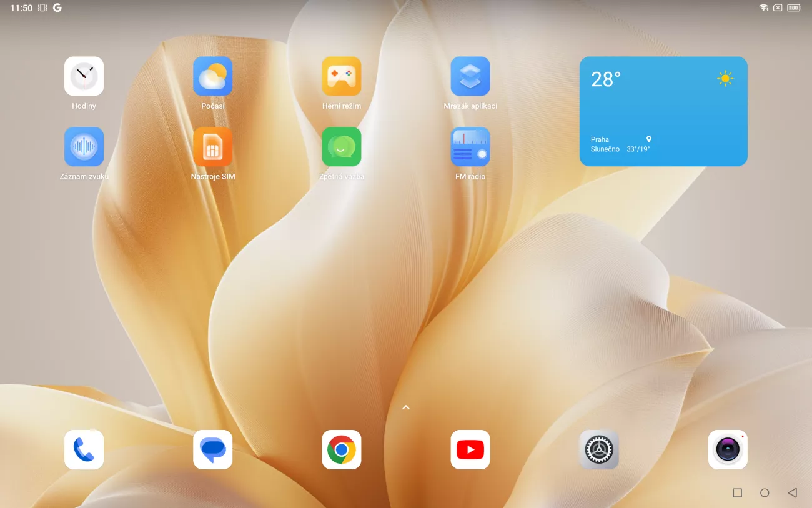Open Nástroje SIM toolkit
The width and height of the screenshot is (812, 508).
coord(212,147)
